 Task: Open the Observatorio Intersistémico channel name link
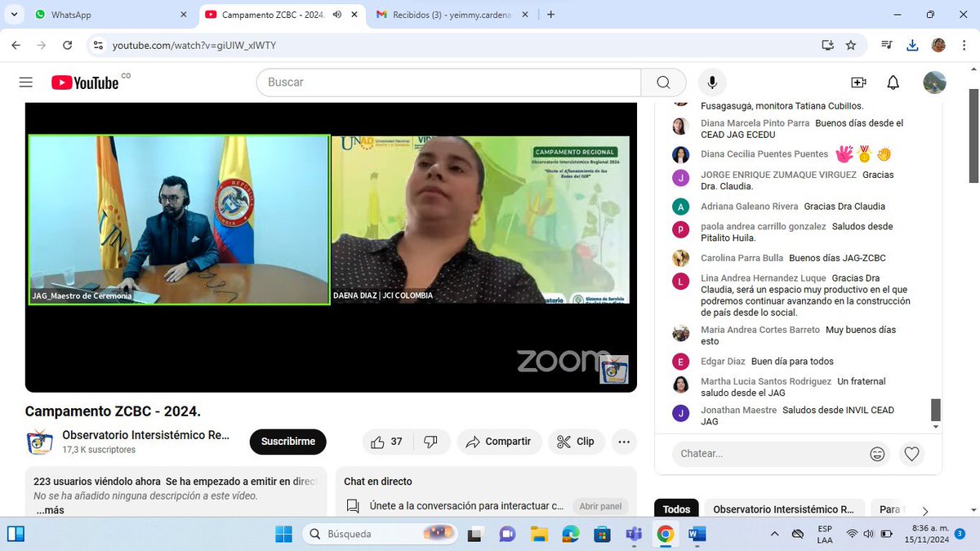click(146, 435)
